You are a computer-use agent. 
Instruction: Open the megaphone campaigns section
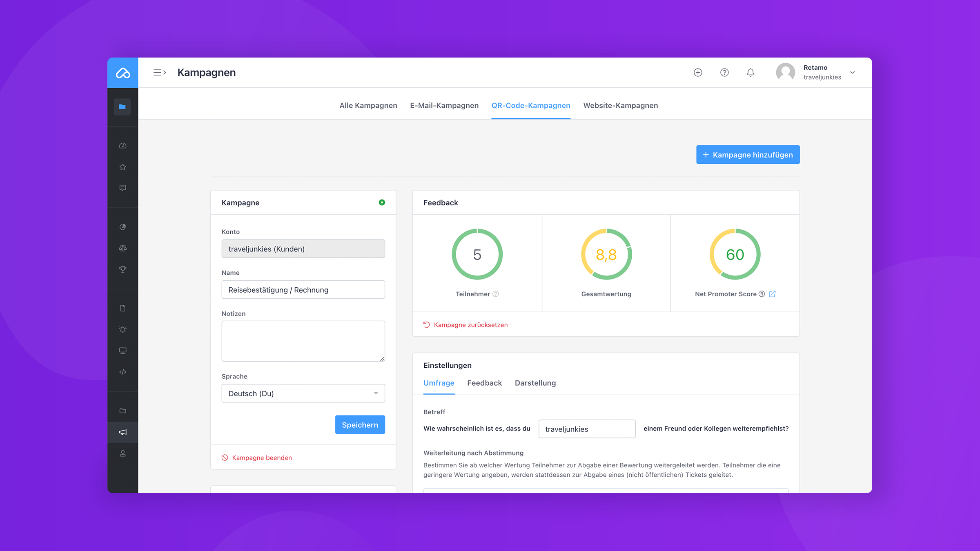[122, 432]
